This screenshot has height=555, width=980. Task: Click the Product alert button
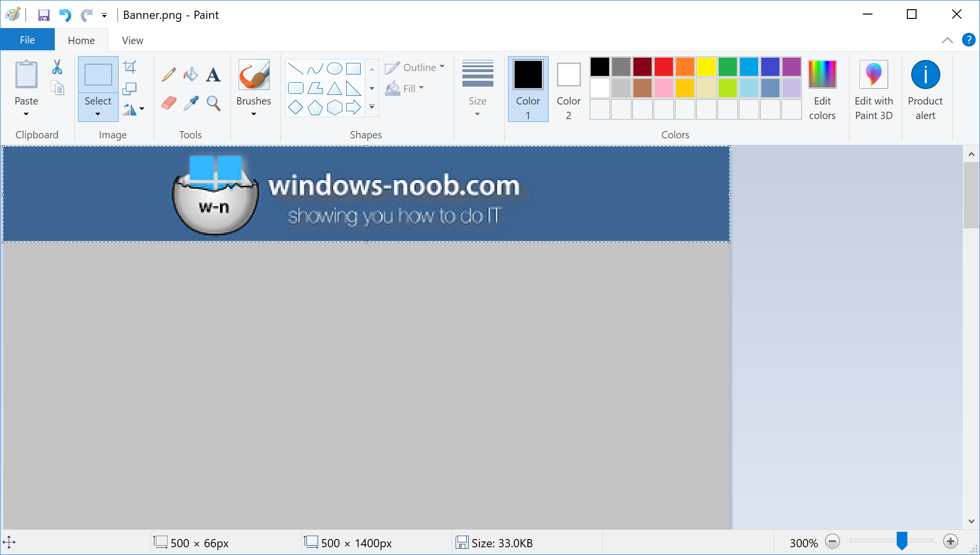coord(925,89)
